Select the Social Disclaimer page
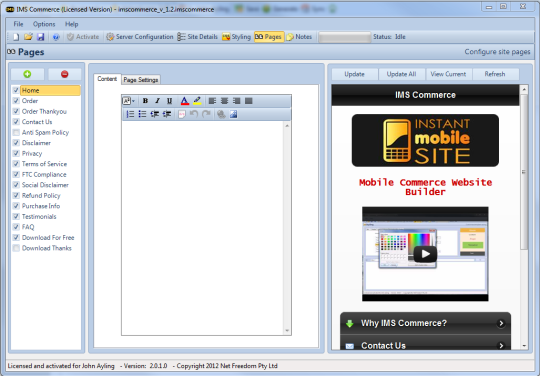 pyautogui.click(x=45, y=185)
